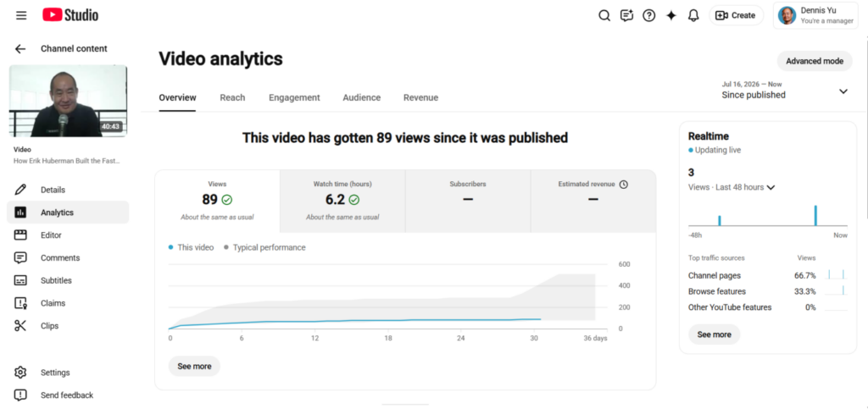Select the Views metric card
This screenshot has height=409, width=868.
[217, 201]
